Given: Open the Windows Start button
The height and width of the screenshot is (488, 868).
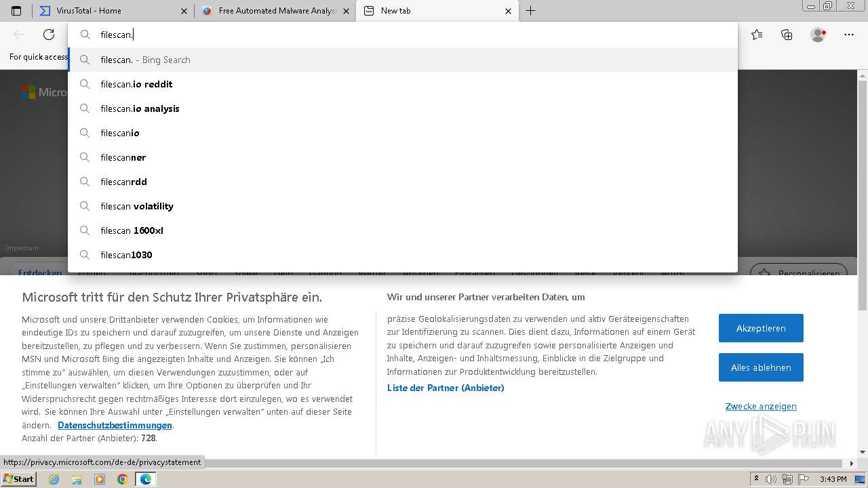Looking at the screenshot, I should 18,479.
